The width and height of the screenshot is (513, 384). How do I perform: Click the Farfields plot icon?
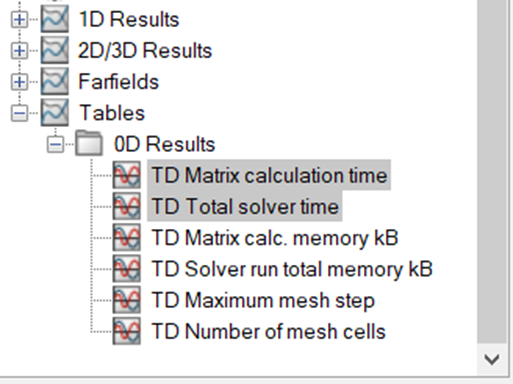(x=55, y=82)
